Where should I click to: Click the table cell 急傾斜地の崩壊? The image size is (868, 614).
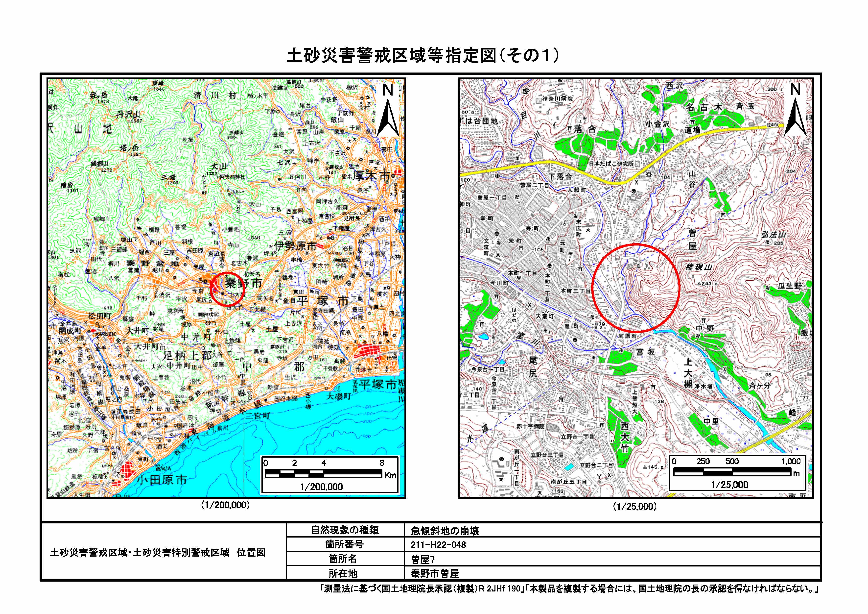[x=445, y=531]
